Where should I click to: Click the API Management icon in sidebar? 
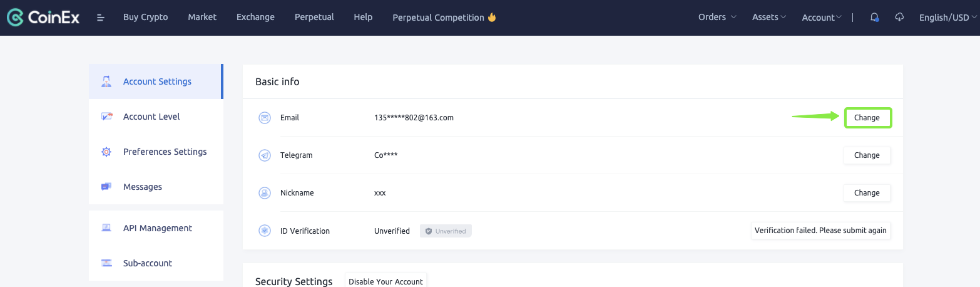point(106,228)
